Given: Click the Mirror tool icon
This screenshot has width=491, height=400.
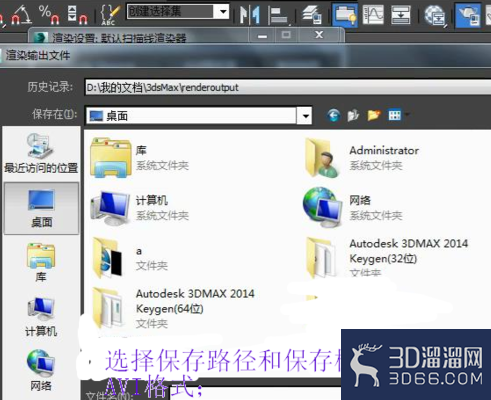Looking at the screenshot, I should (250, 15).
